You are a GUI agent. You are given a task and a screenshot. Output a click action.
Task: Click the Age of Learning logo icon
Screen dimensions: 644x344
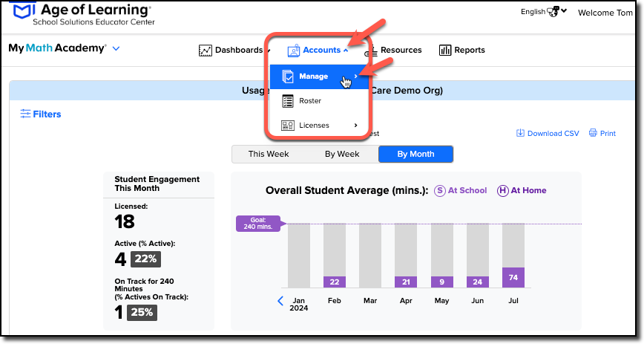point(22,10)
